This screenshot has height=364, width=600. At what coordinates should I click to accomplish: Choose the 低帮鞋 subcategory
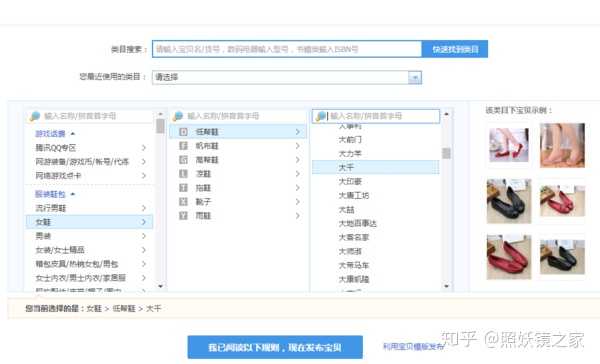(238, 132)
